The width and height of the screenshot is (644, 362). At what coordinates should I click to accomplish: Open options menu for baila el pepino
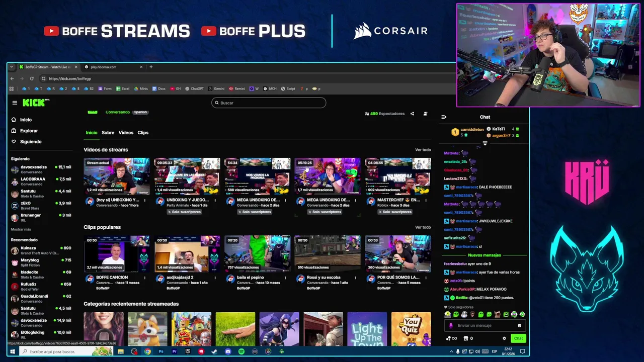[285, 278]
